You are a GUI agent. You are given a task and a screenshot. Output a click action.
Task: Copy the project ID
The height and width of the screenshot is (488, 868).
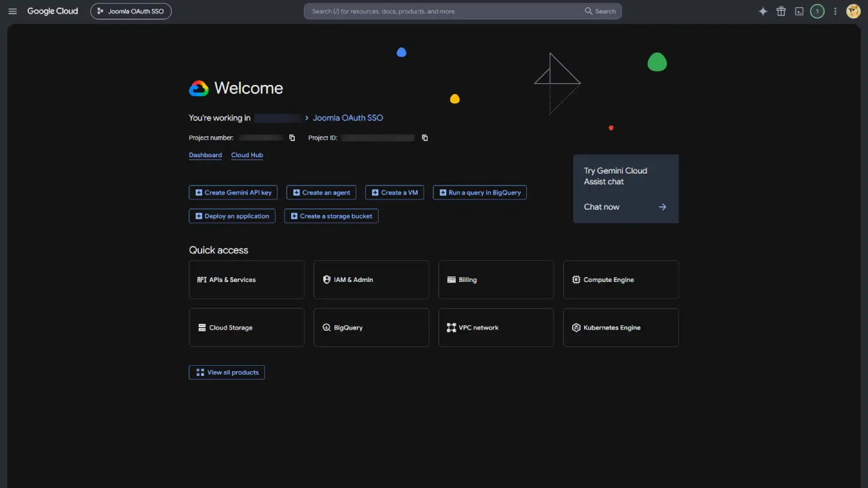pos(425,138)
